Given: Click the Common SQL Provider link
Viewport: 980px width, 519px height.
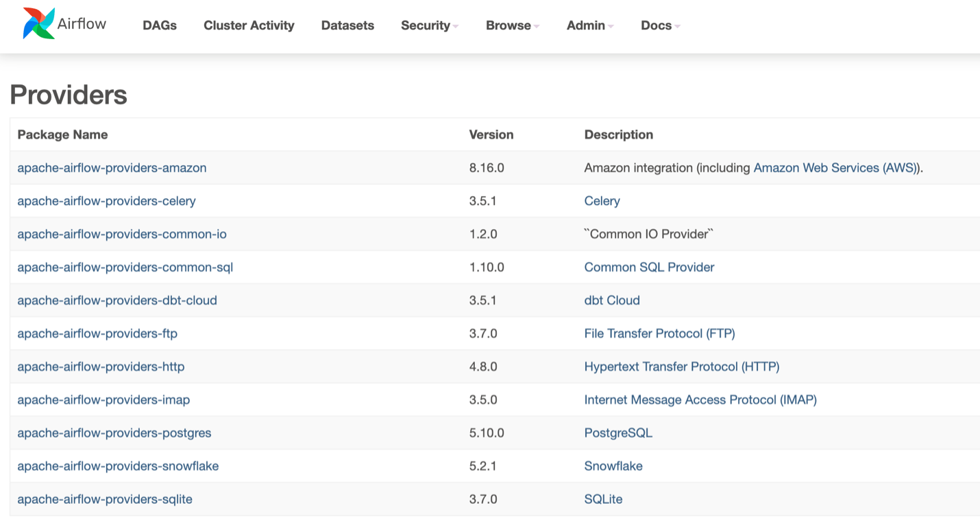Looking at the screenshot, I should pos(648,267).
